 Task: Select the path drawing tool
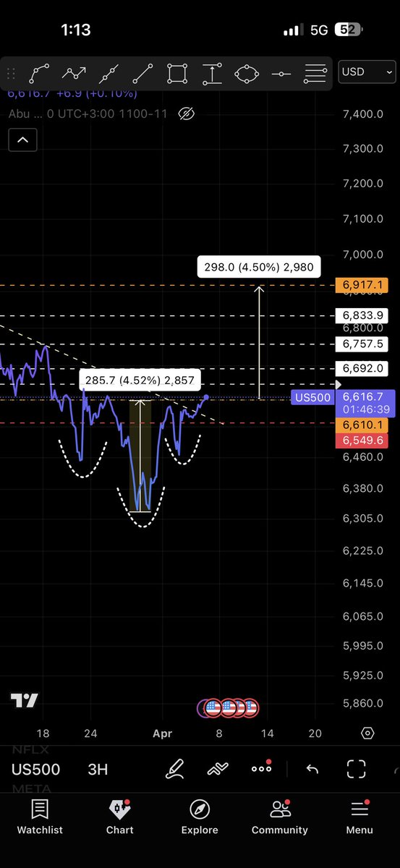(39, 73)
